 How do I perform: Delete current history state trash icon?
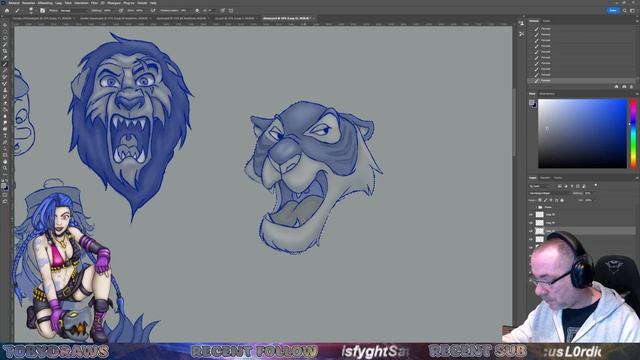[631, 87]
